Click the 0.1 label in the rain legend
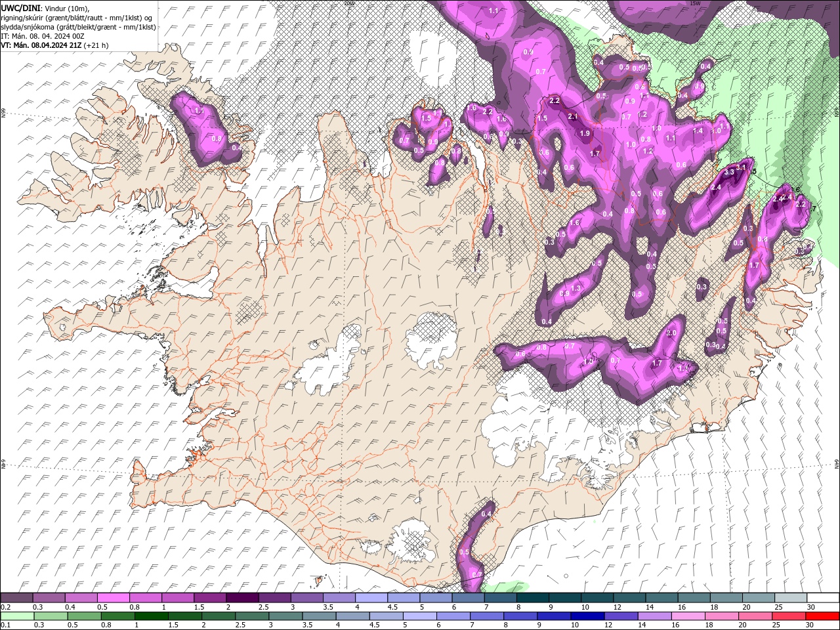 pos(6,625)
